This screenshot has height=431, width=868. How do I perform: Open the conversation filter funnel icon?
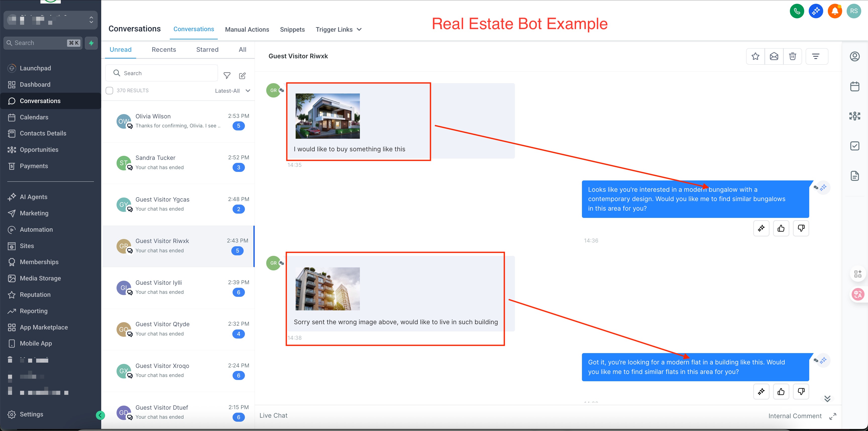(x=227, y=76)
